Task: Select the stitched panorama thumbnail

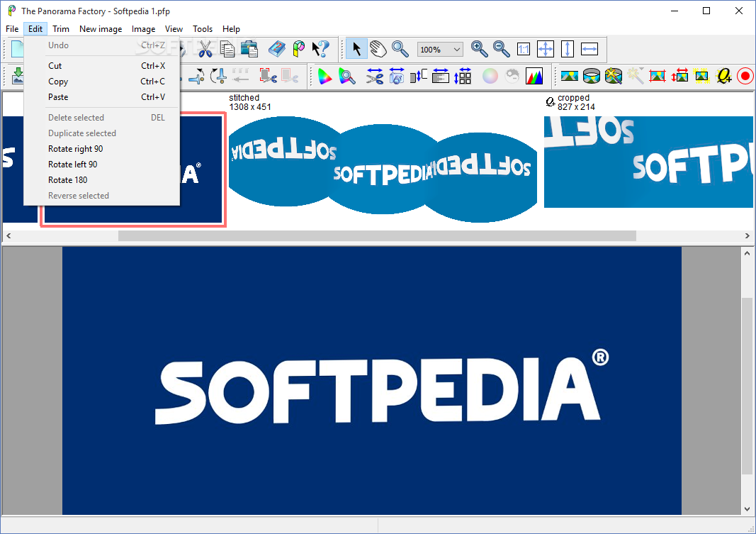Action: [x=383, y=169]
